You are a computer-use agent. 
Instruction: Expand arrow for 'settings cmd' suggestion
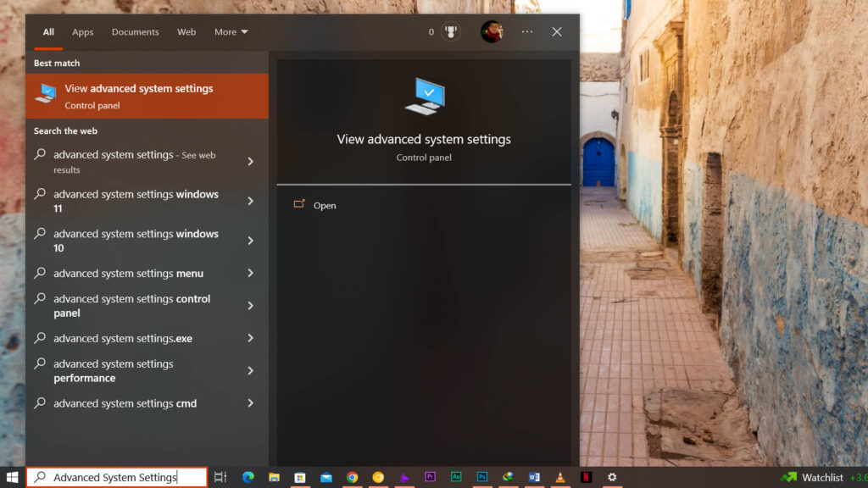(x=250, y=403)
